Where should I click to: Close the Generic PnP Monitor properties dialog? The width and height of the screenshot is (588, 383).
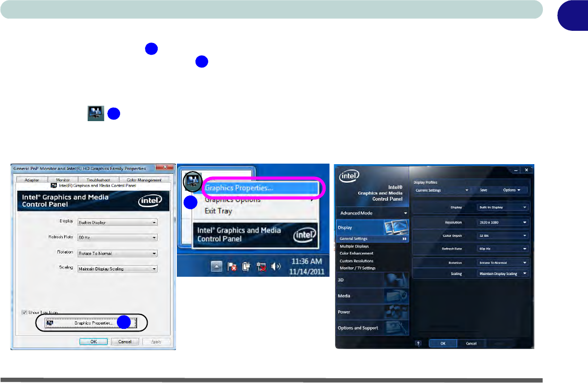[x=165, y=167]
